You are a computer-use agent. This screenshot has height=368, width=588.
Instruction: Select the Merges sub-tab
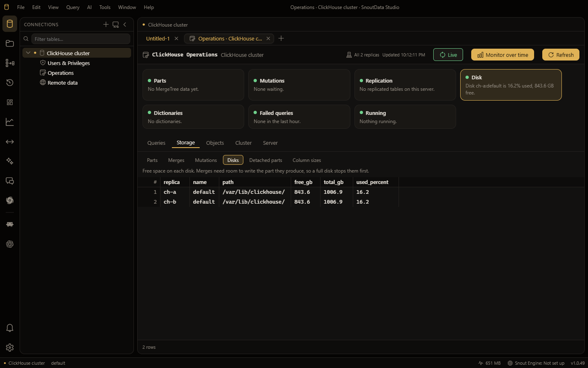click(176, 160)
